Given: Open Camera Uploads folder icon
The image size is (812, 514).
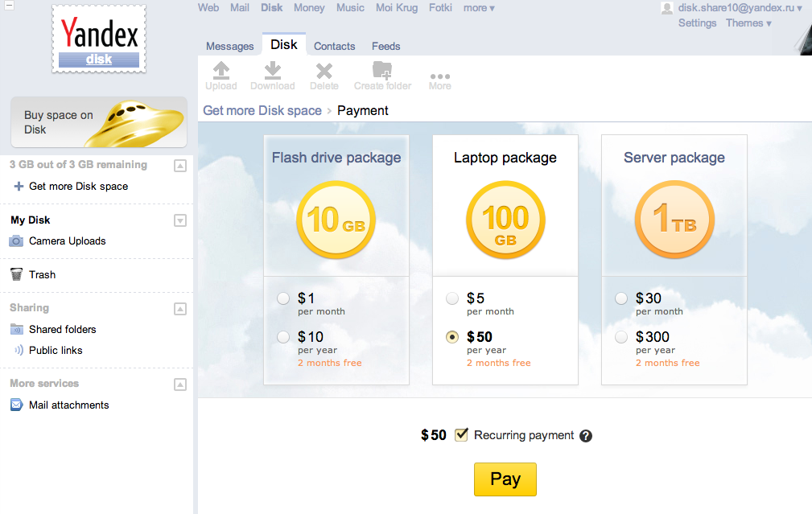Looking at the screenshot, I should pos(16,241).
